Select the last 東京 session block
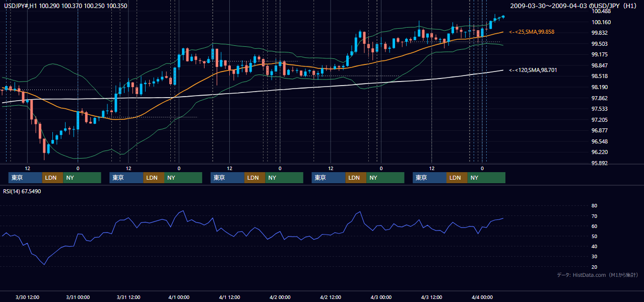The image size is (644, 302). tap(429, 178)
